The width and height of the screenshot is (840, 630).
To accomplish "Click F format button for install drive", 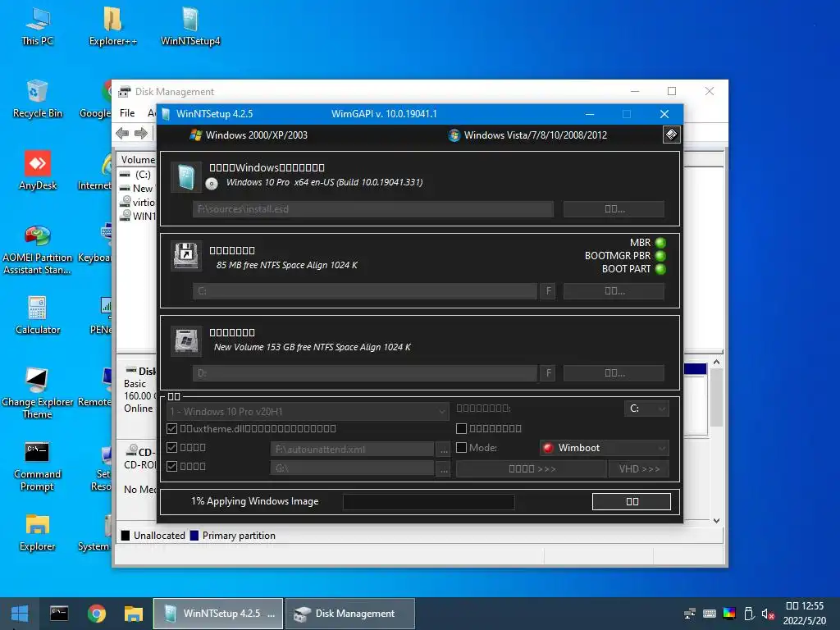I will (x=547, y=373).
